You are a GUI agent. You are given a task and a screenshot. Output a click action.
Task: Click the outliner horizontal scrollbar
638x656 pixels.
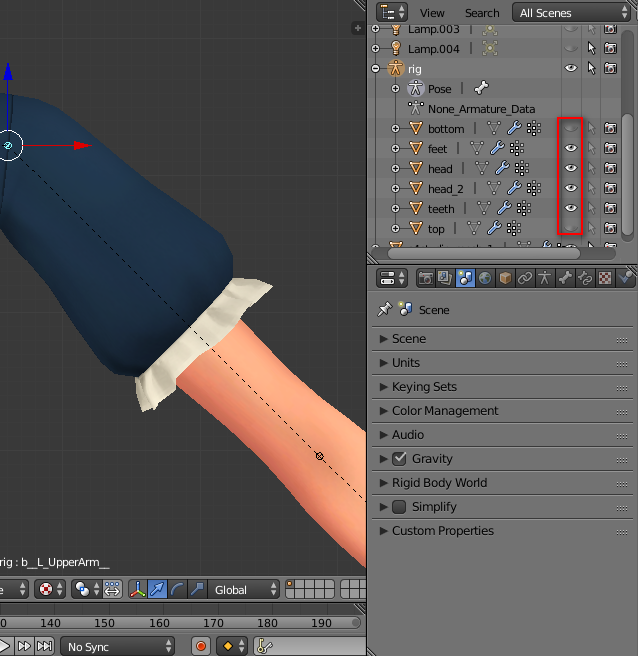(484, 253)
